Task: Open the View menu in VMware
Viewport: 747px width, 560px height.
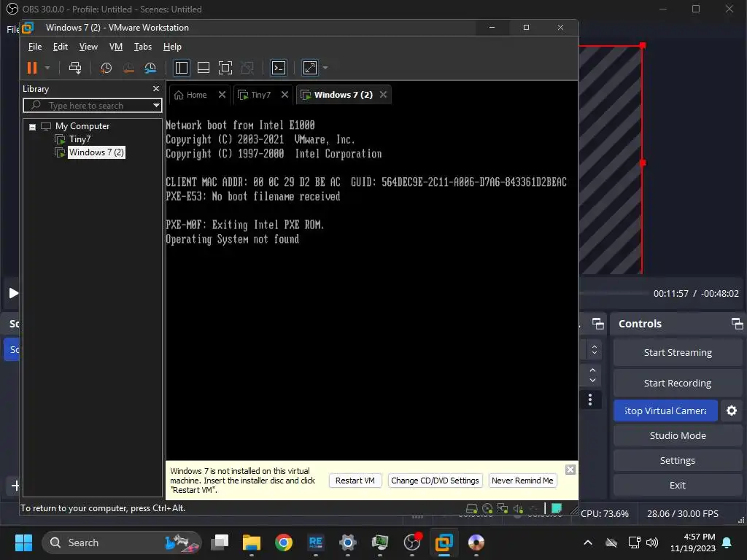Action: pos(88,47)
